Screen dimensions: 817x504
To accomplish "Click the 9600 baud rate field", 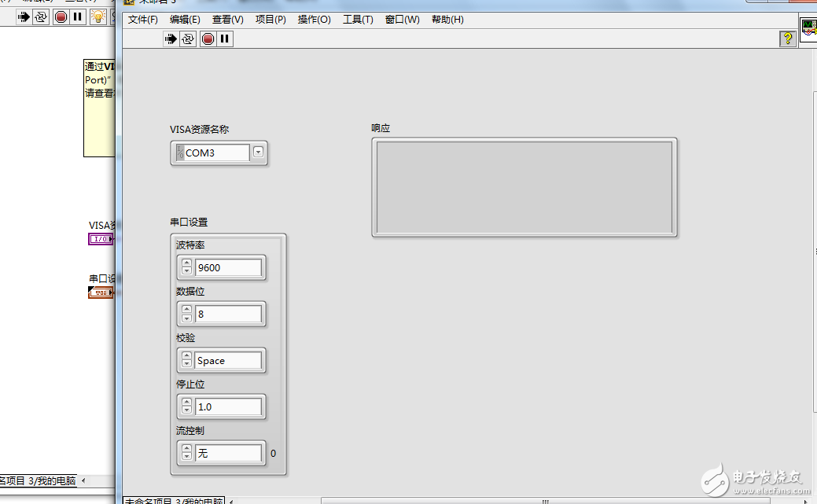I will pos(228,268).
